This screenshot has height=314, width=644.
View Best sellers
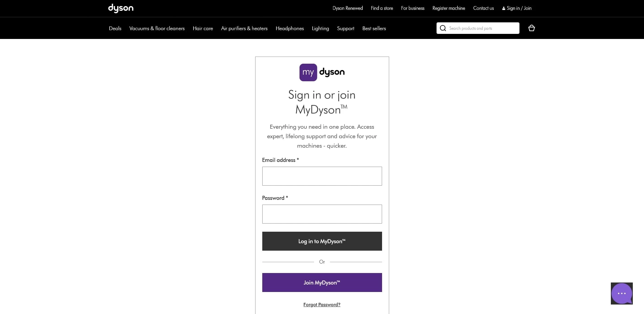(x=374, y=28)
